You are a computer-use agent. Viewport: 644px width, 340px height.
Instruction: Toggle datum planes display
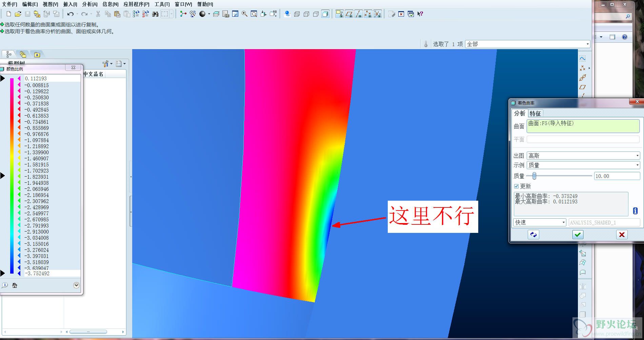tap(349, 14)
